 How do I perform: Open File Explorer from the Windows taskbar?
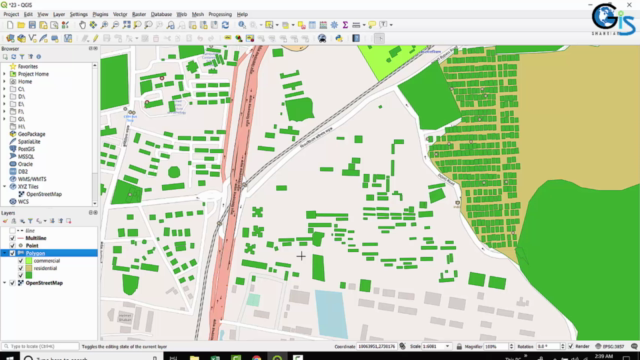pos(194,358)
